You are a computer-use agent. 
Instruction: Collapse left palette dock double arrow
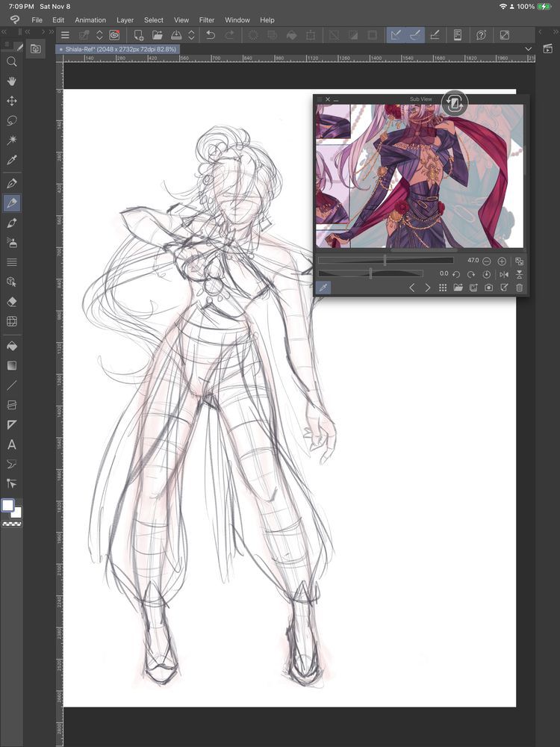[4, 31]
